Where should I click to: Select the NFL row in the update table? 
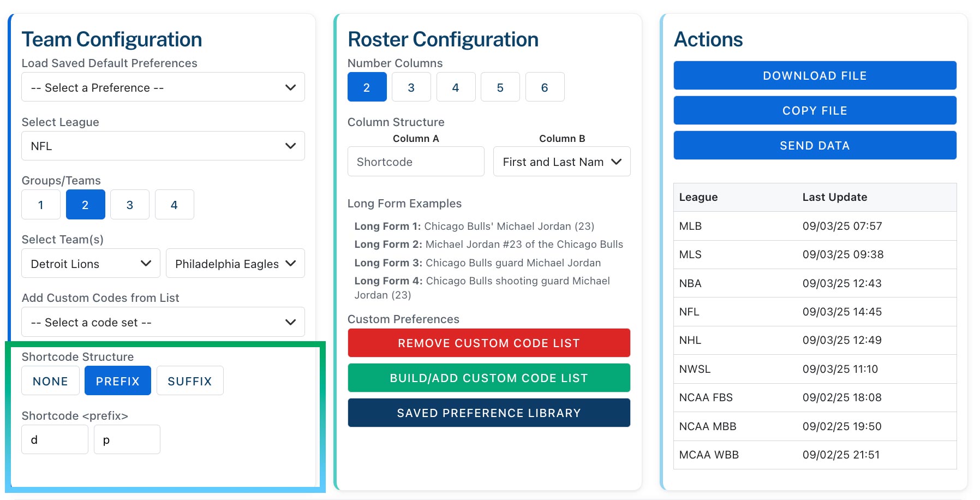[814, 311]
